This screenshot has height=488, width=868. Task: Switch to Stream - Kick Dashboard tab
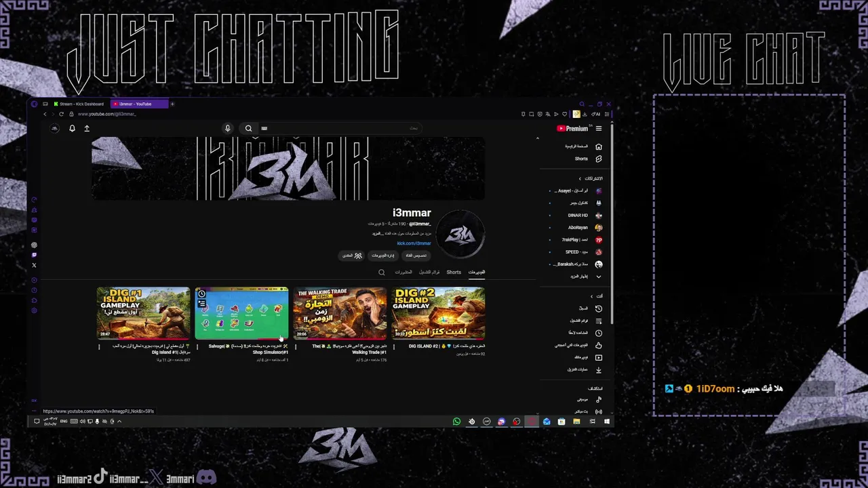point(78,104)
